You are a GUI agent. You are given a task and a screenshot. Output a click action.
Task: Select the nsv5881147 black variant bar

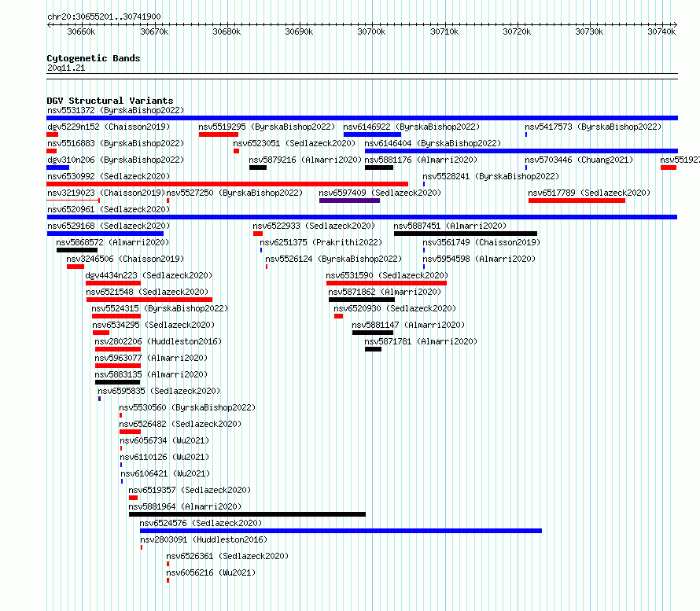pos(373,333)
